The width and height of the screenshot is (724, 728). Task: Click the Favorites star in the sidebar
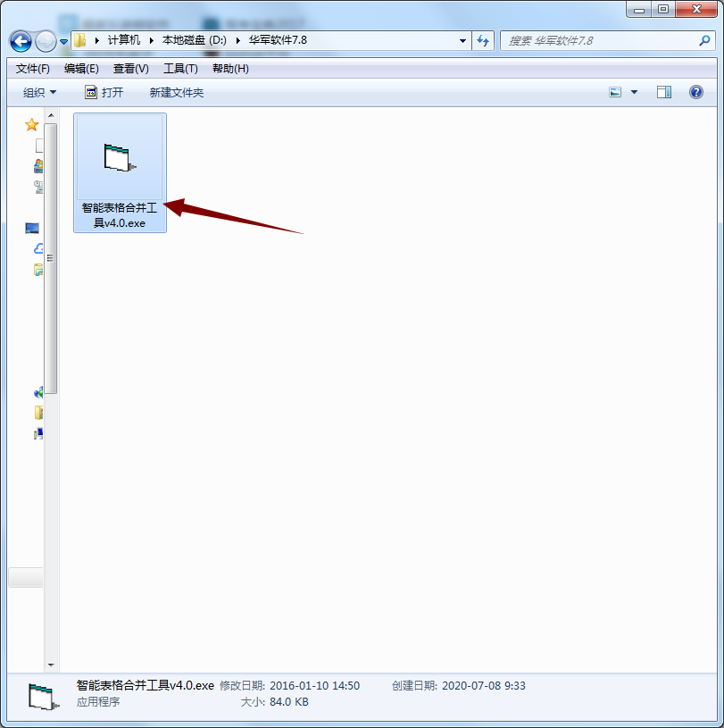[31, 124]
